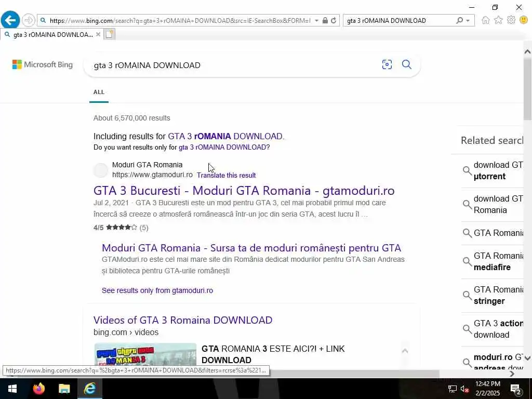The image size is (532, 399).
Task: Open the IE Home icon
Action: pos(486,20)
